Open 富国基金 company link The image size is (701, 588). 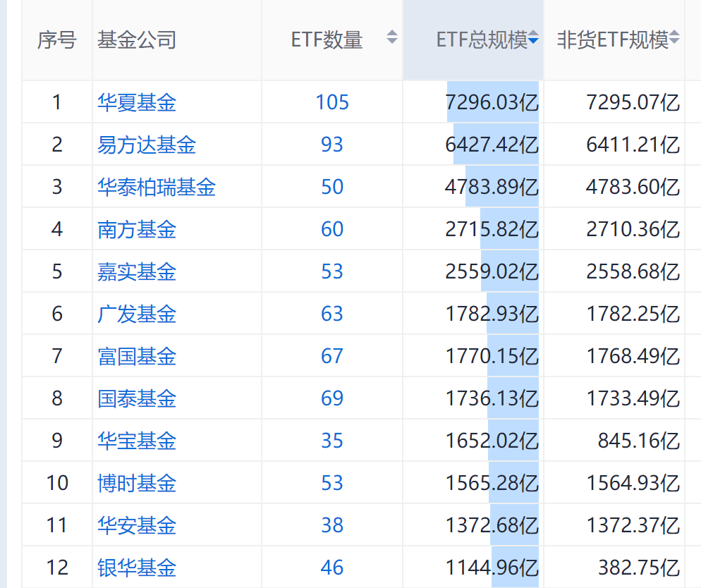coord(137,356)
